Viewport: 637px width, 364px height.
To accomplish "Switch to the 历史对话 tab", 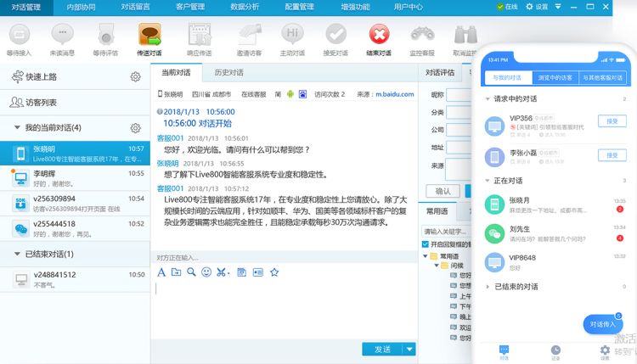I will [228, 73].
